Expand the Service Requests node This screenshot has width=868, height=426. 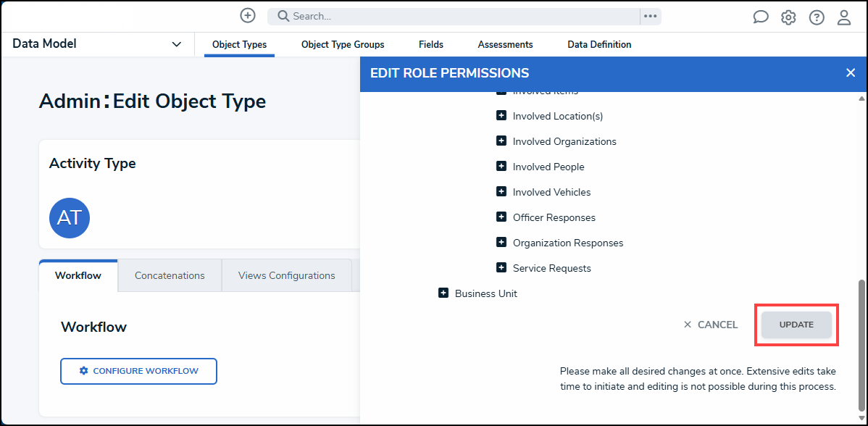(x=501, y=268)
